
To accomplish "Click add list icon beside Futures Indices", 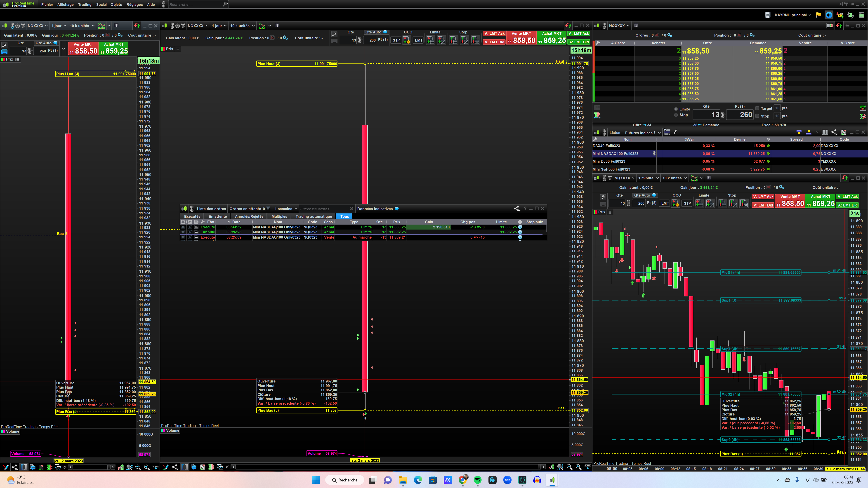I will pyautogui.click(x=667, y=132).
